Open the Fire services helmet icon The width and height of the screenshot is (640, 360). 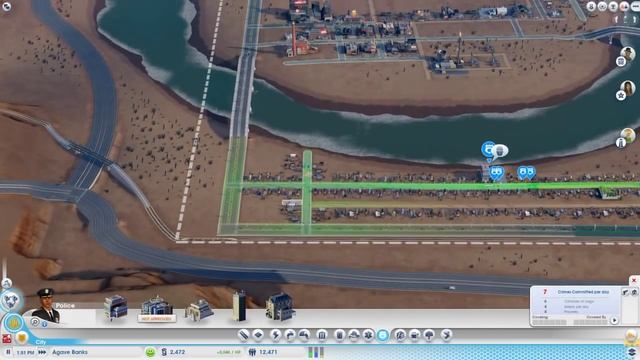point(354,335)
